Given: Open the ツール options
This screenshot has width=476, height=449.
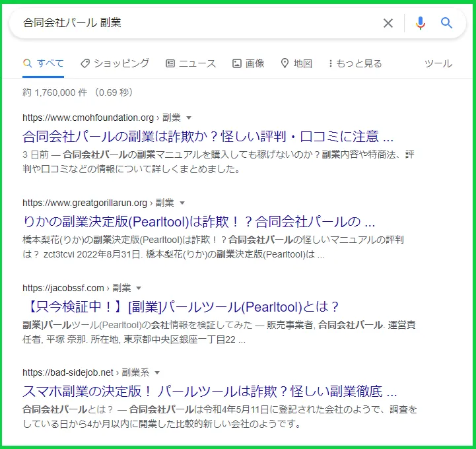Looking at the screenshot, I should click(438, 63).
